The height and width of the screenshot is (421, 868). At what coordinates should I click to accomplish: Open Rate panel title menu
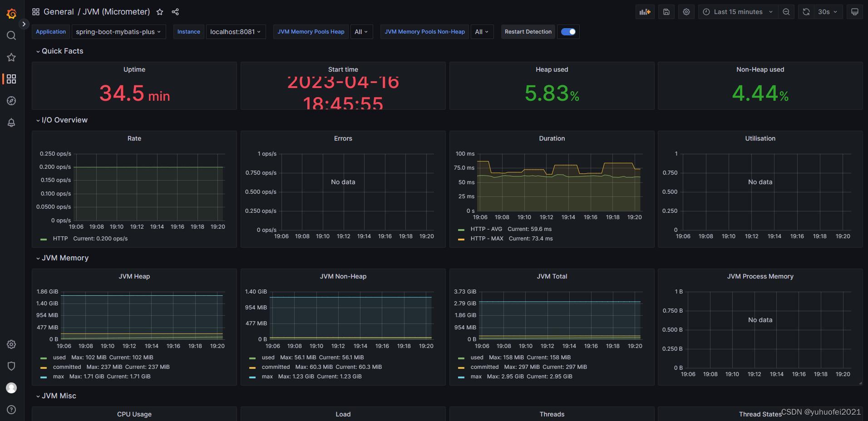[x=134, y=138]
